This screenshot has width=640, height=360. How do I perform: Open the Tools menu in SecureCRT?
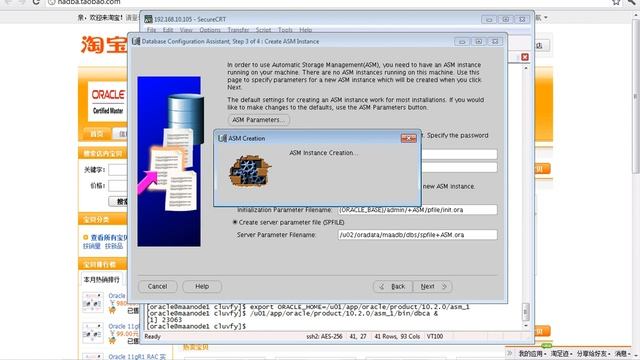tap(285, 30)
